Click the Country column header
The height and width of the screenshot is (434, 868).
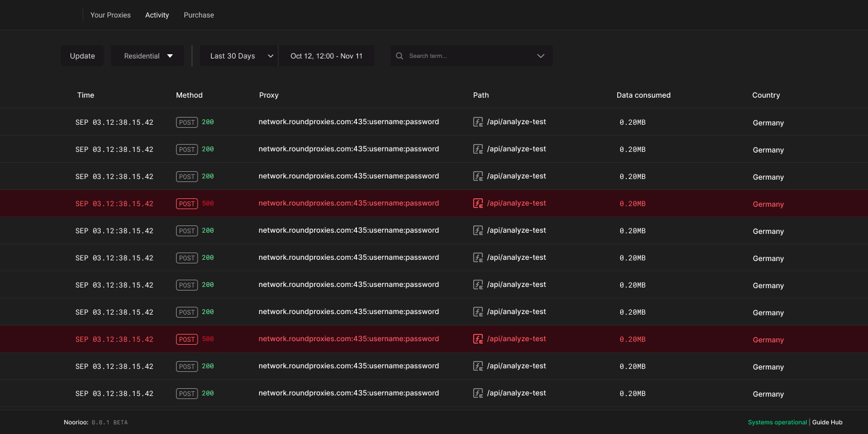pyautogui.click(x=766, y=95)
